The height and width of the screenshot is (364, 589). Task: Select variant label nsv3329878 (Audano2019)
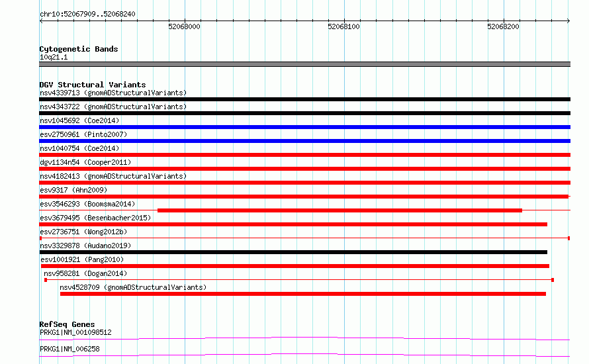[x=85, y=246]
